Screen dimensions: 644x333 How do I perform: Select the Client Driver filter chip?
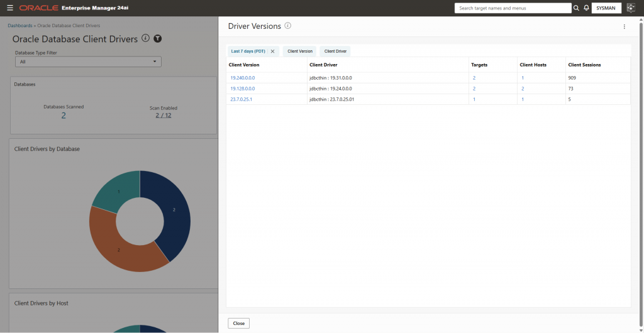pos(335,52)
